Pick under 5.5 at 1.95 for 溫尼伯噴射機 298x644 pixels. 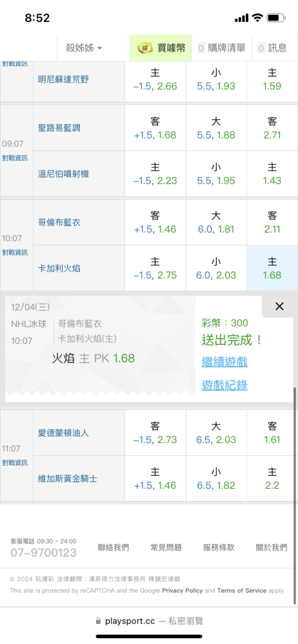(x=216, y=174)
